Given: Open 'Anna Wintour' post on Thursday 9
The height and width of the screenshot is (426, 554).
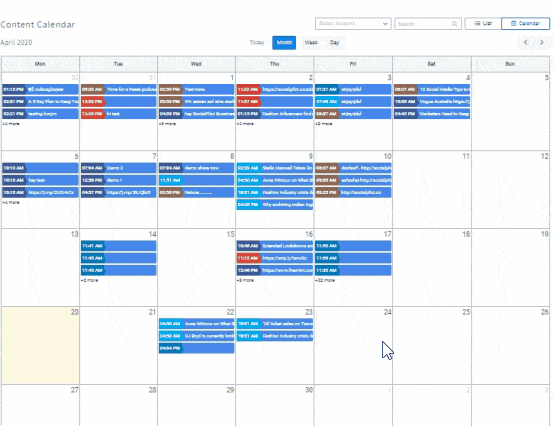Looking at the screenshot, I should 275,180.
